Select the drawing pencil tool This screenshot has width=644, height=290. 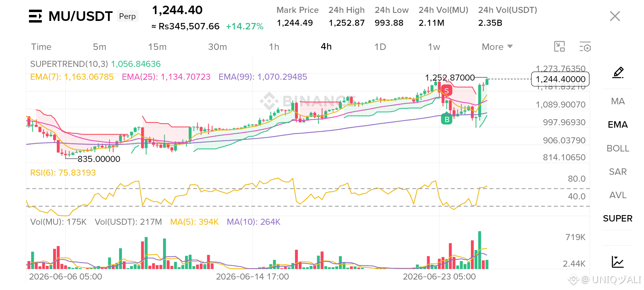click(618, 72)
